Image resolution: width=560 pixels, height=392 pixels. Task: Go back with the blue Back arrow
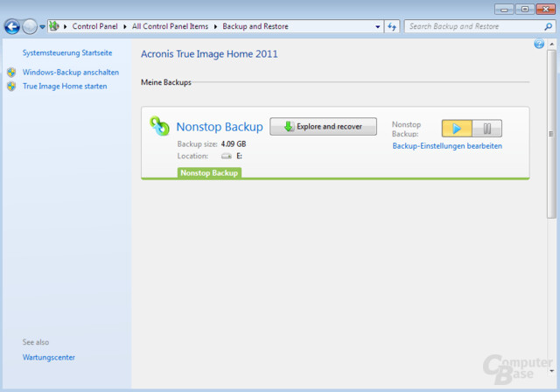pos(11,26)
